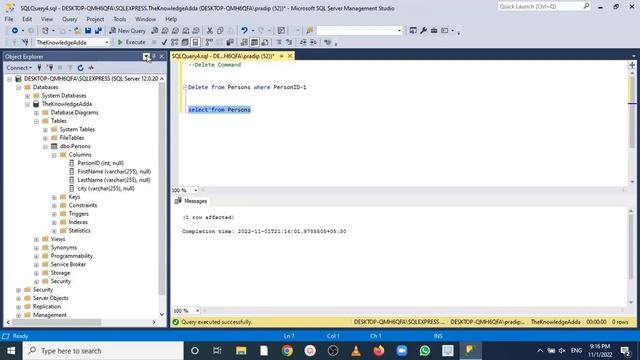Click the New Query toolbar button
Viewport: 640px width, 360px height.
tap(127, 31)
